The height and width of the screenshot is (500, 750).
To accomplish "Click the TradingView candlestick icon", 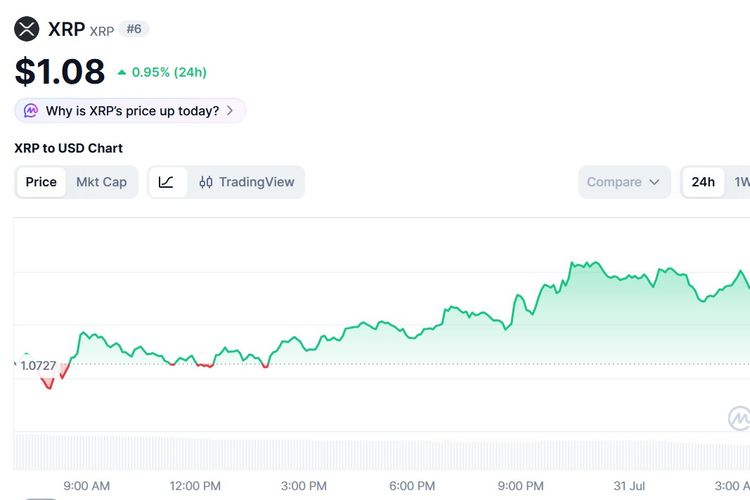I will point(206,182).
